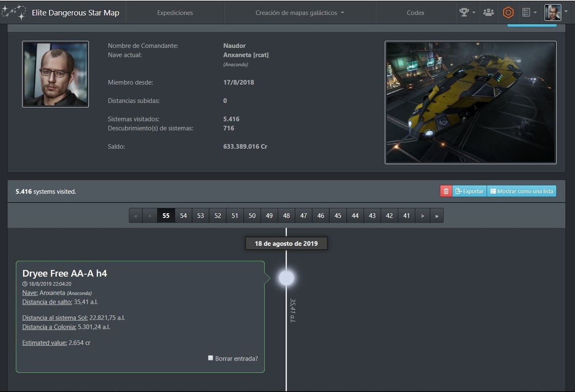Click ship name Anxaneta [rcat]

click(x=246, y=55)
